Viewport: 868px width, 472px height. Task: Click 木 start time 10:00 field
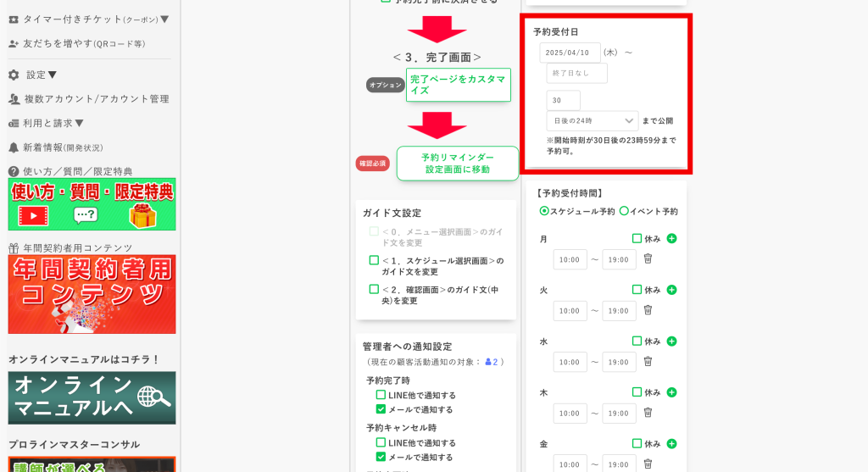[x=570, y=414]
